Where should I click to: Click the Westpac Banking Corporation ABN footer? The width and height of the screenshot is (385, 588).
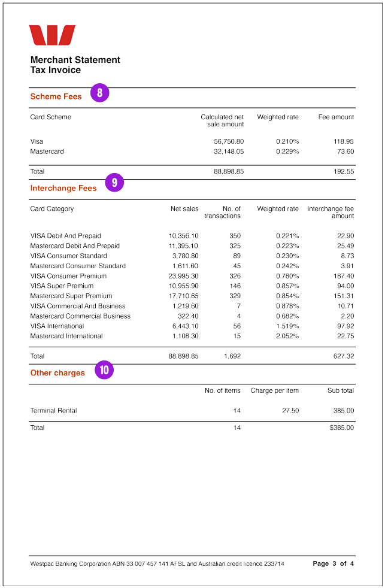157,563
